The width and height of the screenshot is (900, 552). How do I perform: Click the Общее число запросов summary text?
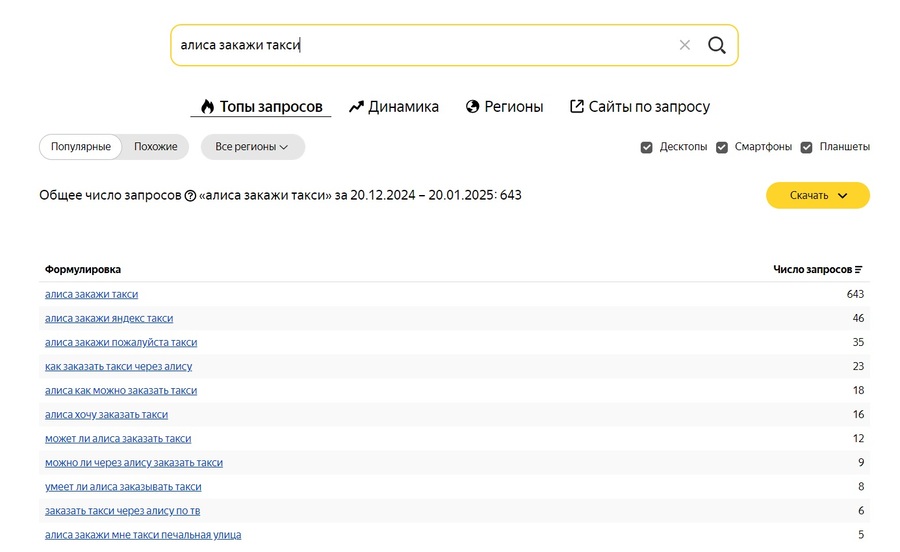280,196
